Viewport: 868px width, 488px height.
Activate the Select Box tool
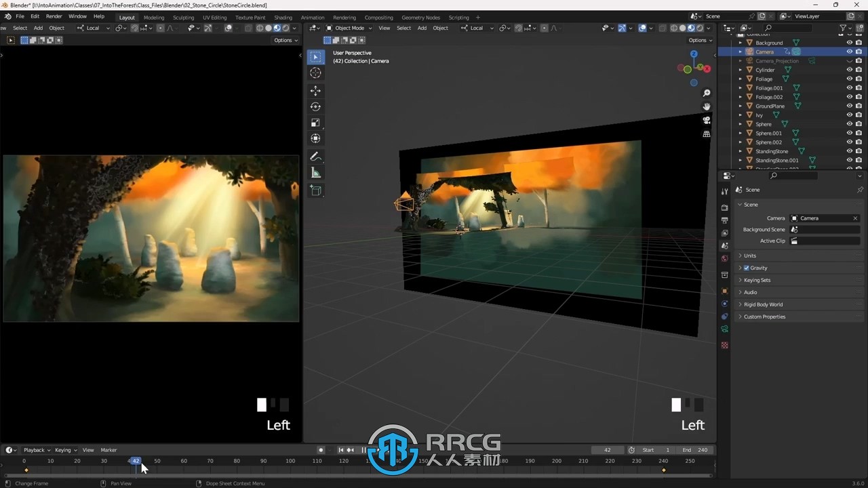coord(315,57)
